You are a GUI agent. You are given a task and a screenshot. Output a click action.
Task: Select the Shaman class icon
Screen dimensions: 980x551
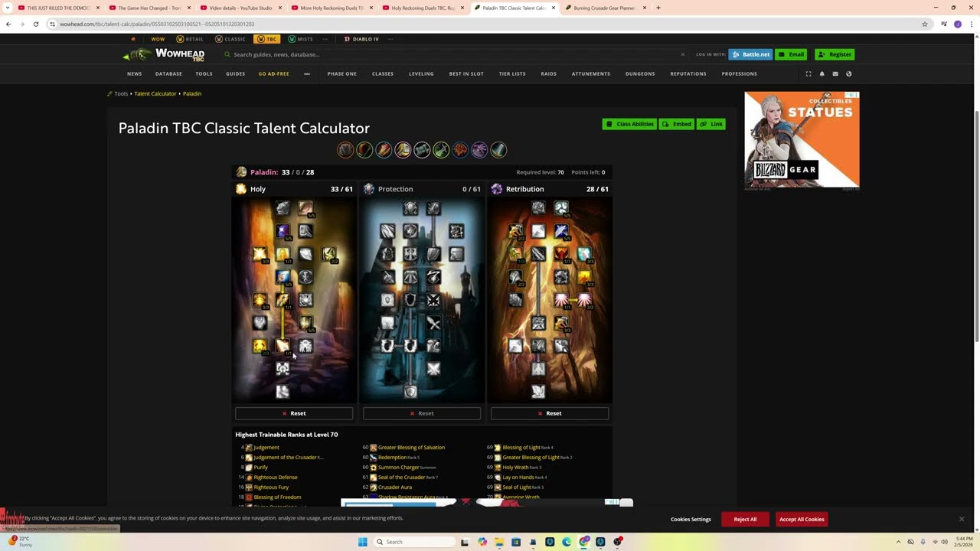coord(461,150)
